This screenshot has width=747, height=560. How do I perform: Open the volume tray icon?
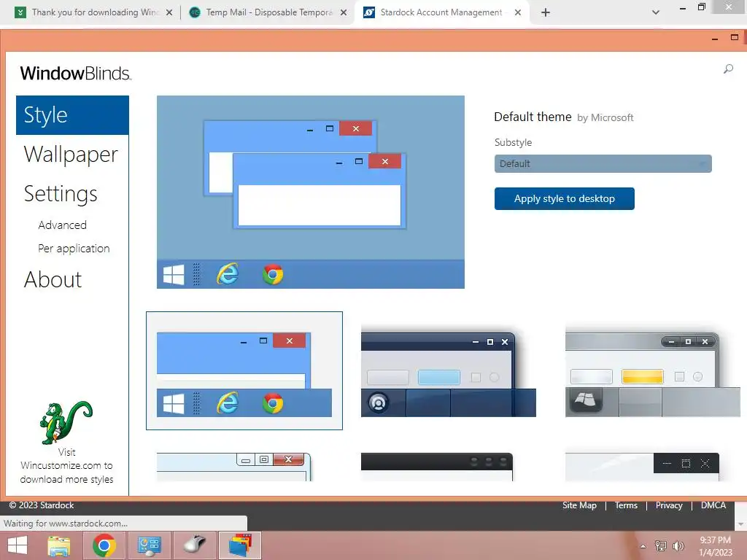click(678, 545)
